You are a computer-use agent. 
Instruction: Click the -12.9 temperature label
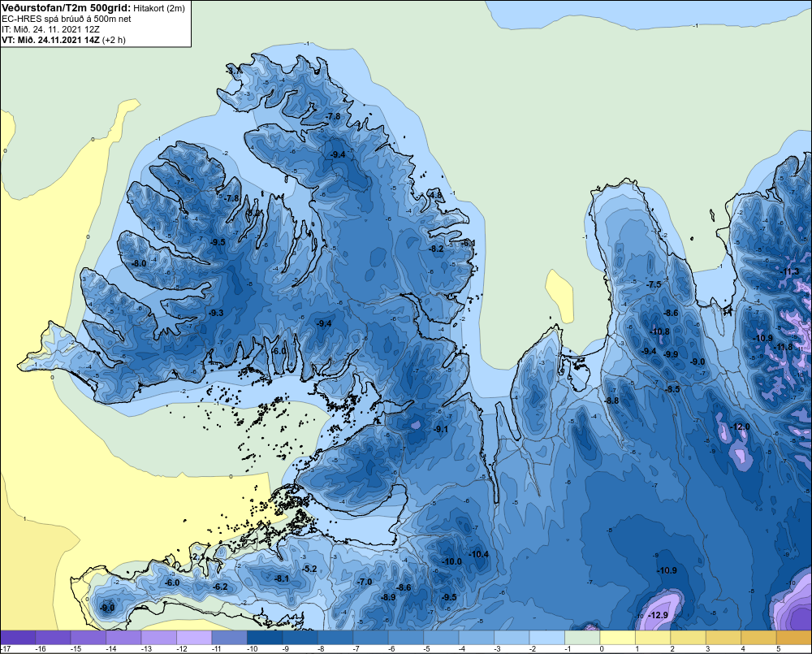coord(659,615)
